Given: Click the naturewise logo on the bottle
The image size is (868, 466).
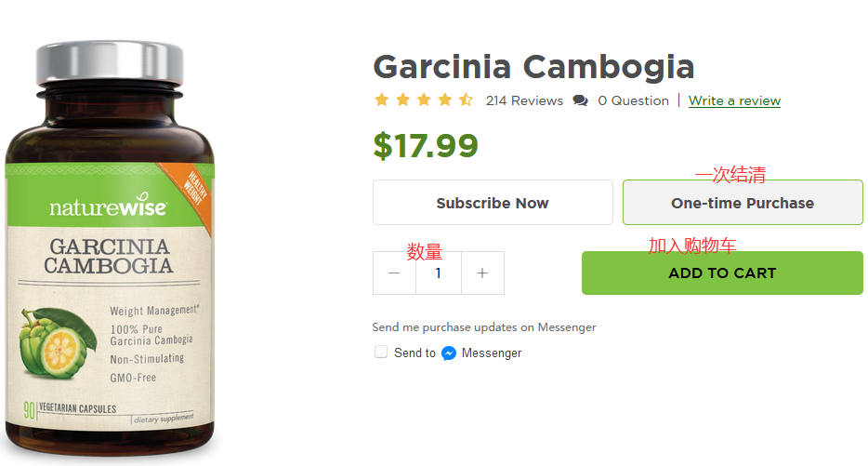Looking at the screenshot, I should [108, 207].
